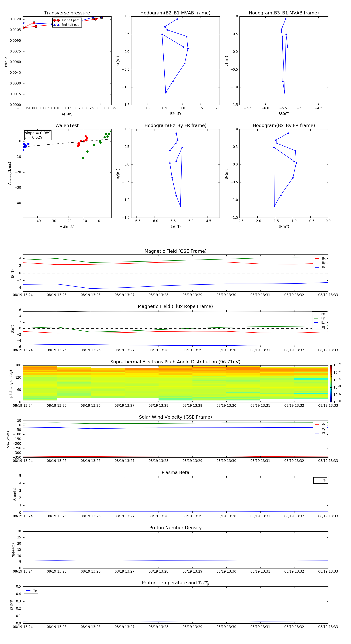Select the "1st half path" legend entry
The image size is (351, 644).
[67, 20]
